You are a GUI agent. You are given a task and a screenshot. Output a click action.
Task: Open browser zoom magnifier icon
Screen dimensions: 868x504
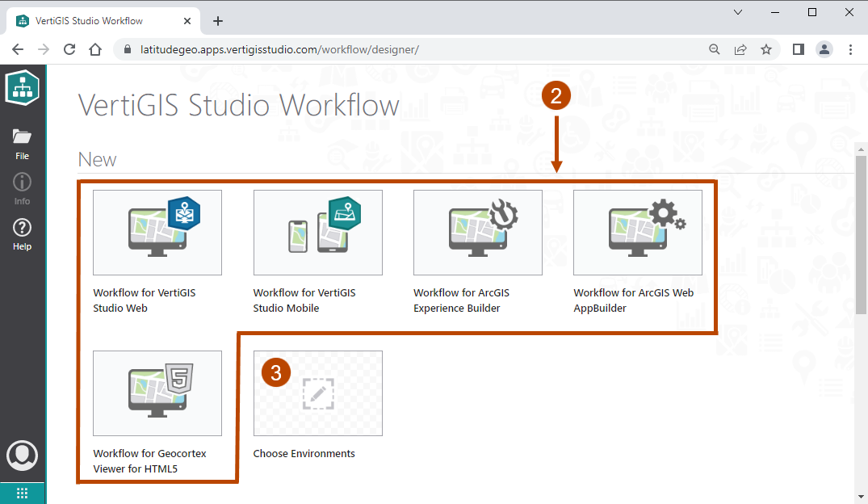[x=714, y=49]
